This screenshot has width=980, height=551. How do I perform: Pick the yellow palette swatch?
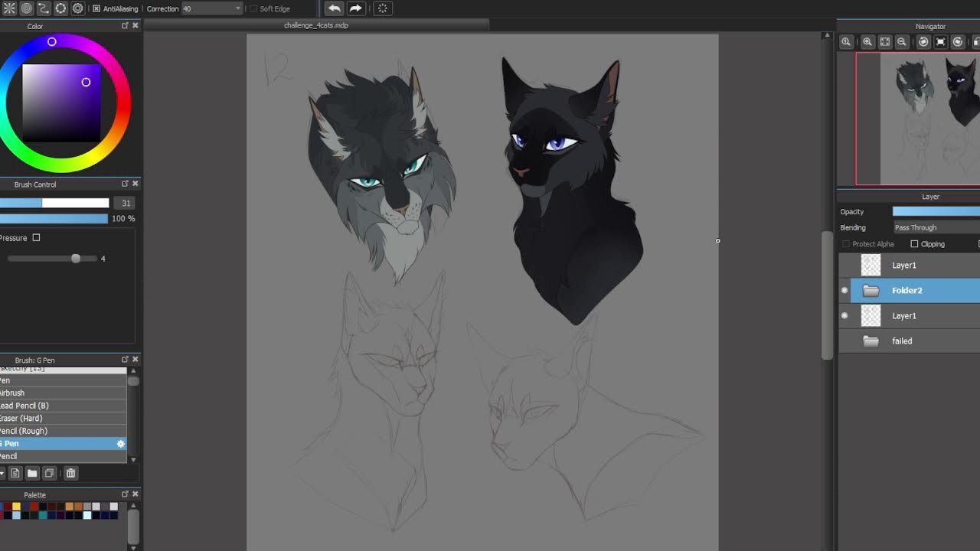16,507
